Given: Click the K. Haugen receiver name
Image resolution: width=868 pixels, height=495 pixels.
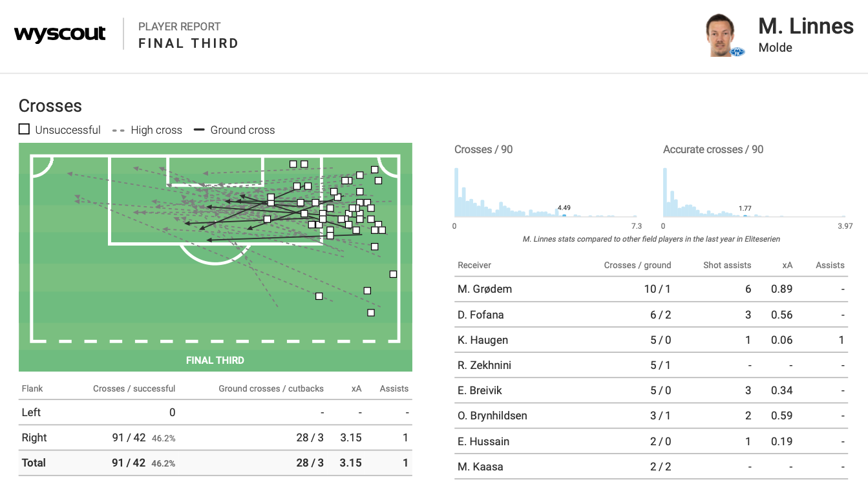Looking at the screenshot, I should coord(482,340).
